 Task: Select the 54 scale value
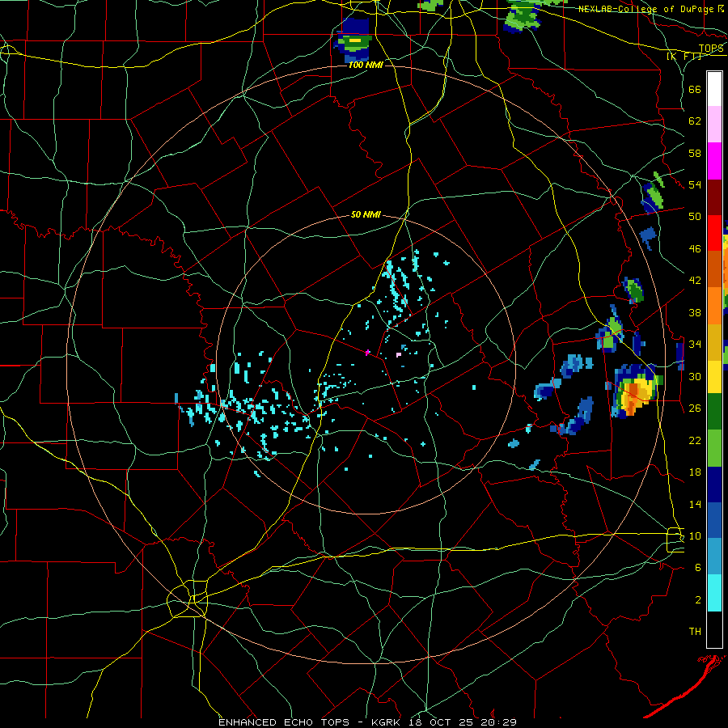coord(695,185)
